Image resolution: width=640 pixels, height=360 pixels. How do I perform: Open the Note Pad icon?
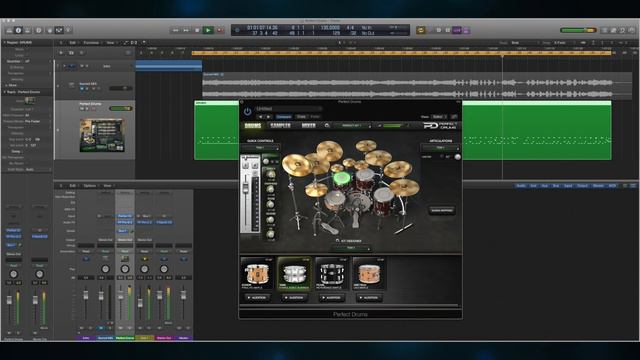(613, 30)
